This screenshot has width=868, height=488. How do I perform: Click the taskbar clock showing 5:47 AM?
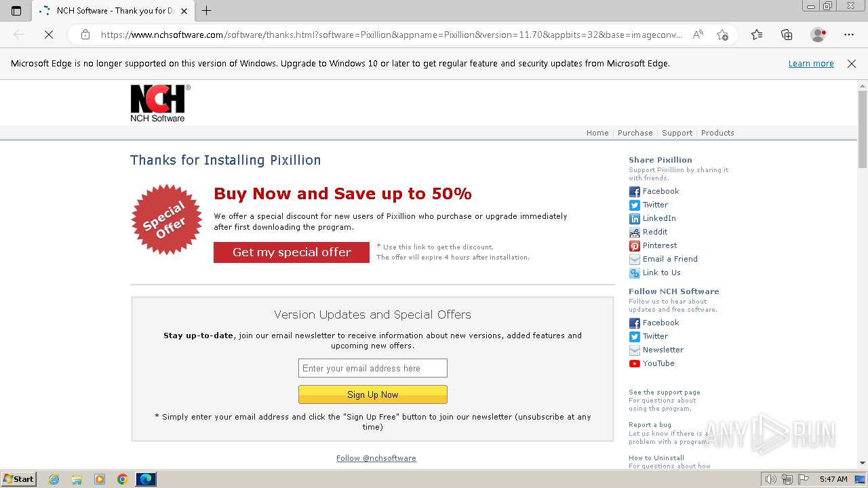coord(833,479)
